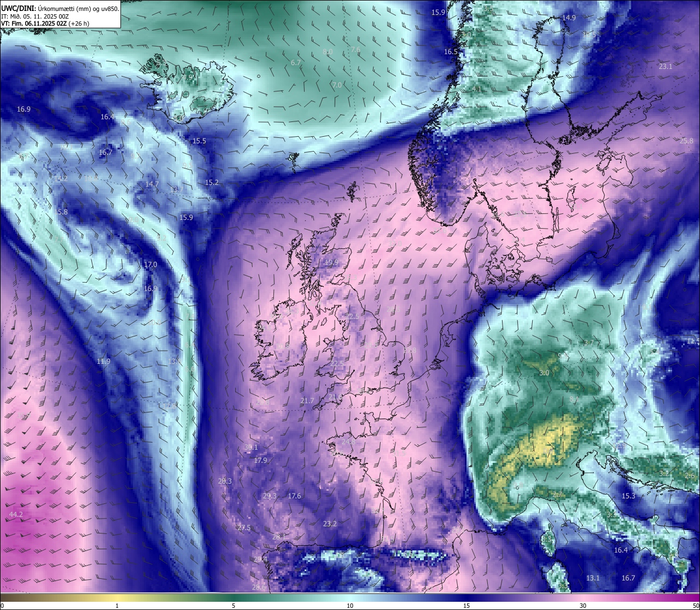Click the 7.0 value label

tap(337, 85)
